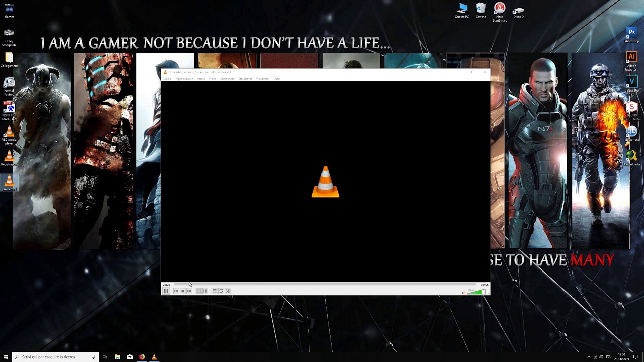
Task: Select the Disco D desktop icon
Action: click(518, 13)
